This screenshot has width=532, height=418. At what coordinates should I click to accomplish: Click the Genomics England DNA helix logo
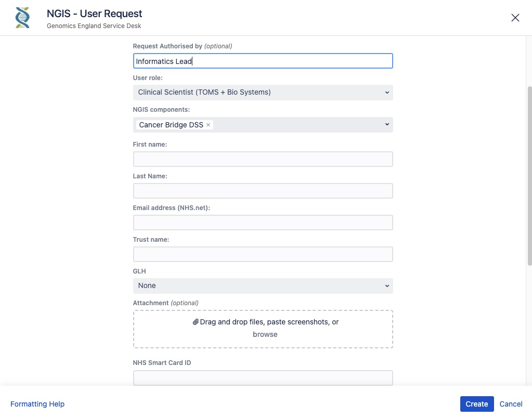[22, 18]
